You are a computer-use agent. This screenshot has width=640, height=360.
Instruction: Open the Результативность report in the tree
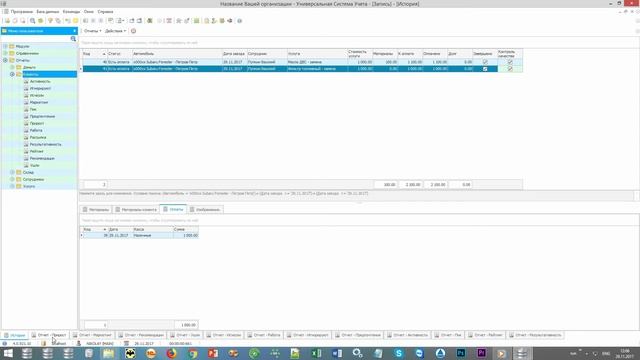pos(45,144)
